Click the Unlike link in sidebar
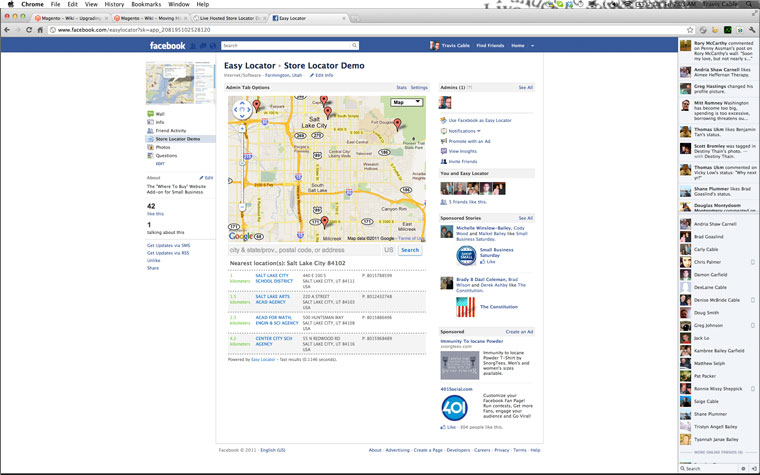Screen dimensions: 760x475 click(x=154, y=261)
